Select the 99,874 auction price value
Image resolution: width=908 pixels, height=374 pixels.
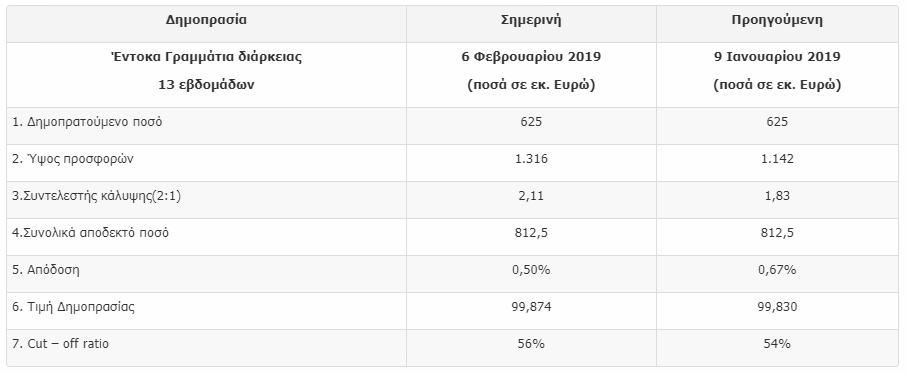click(531, 307)
